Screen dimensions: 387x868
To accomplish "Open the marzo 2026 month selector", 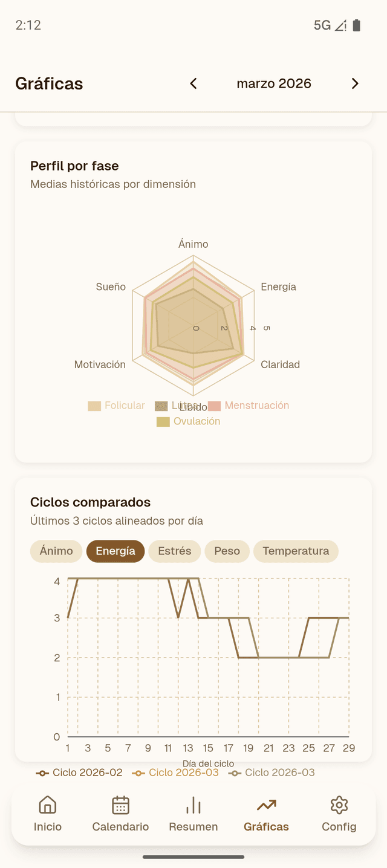I will point(274,83).
